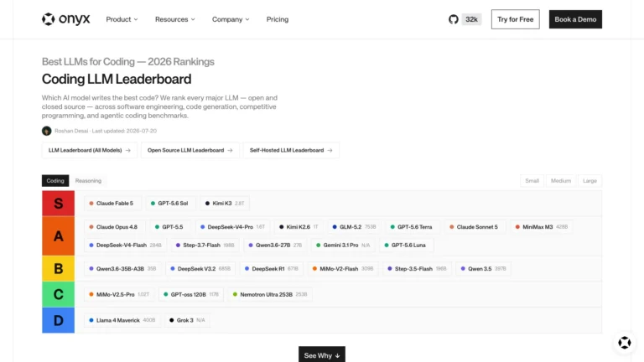Open Self-Hosted LLM Leaderboard link
644x362 pixels.
click(x=291, y=150)
